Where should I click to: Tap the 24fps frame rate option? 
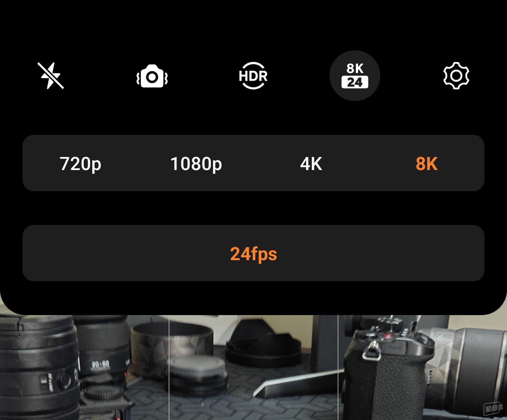pyautogui.click(x=254, y=253)
